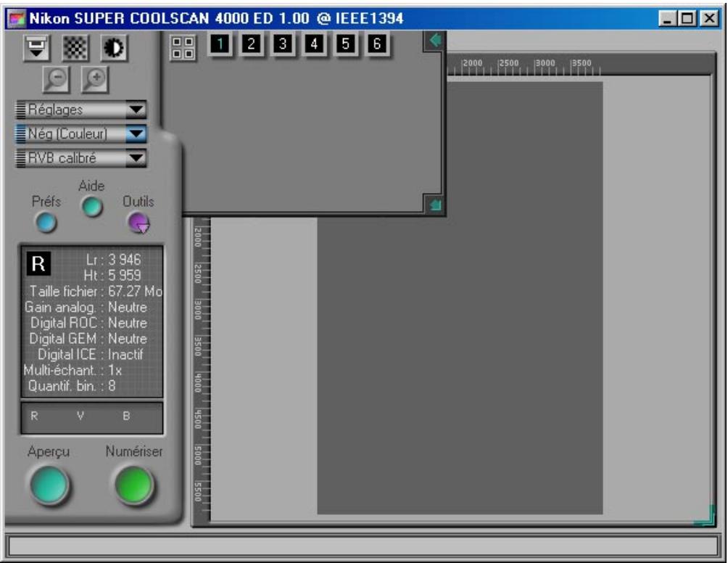The image size is (728, 563).
Task: Click the zoom in magnifier
Action: [95, 79]
